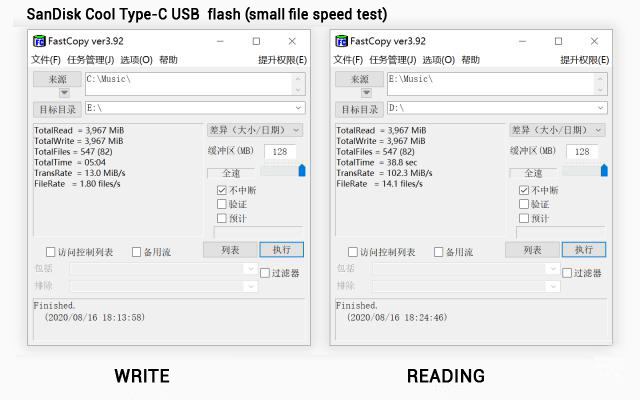Viewport: 640px width, 400px height.
Task: Open destination E:\ dropdown in left window
Action: point(298,108)
